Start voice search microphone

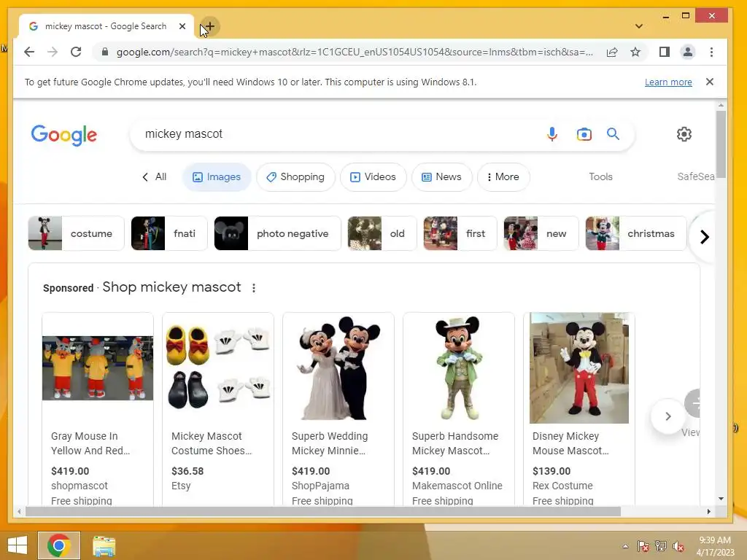(x=551, y=134)
